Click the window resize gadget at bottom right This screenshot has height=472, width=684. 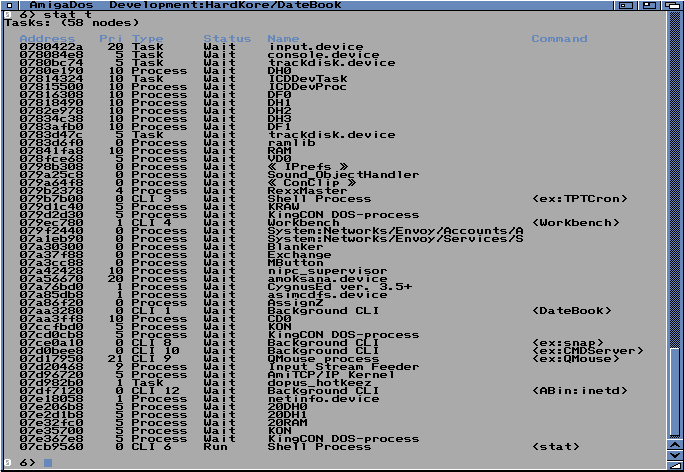(x=675, y=463)
